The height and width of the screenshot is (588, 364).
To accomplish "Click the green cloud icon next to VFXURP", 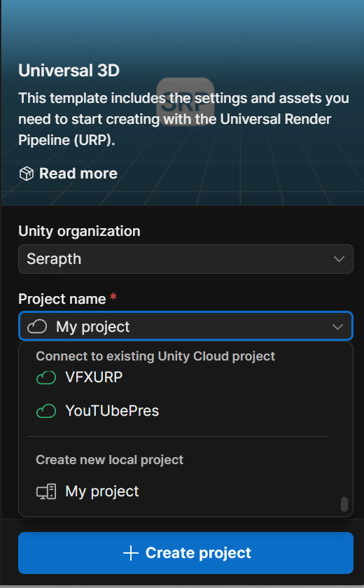I will (46, 377).
